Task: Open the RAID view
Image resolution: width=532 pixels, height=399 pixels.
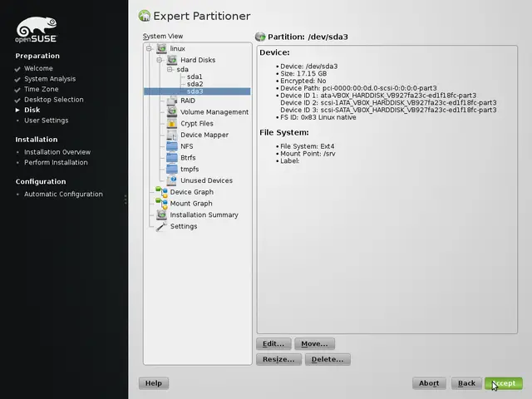Action: (x=188, y=101)
